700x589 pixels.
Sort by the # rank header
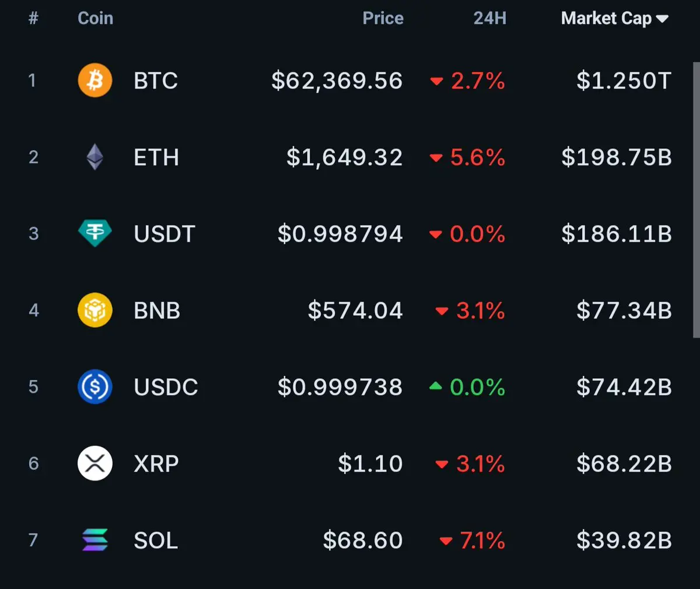pyautogui.click(x=33, y=18)
